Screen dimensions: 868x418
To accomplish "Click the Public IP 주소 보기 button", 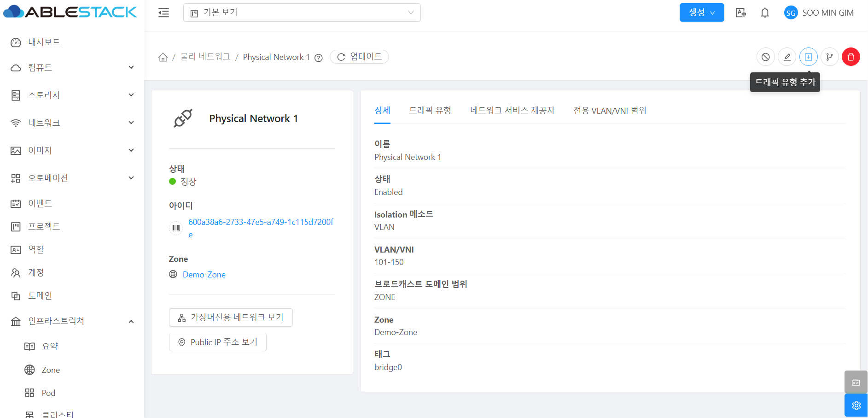I will coord(218,342).
